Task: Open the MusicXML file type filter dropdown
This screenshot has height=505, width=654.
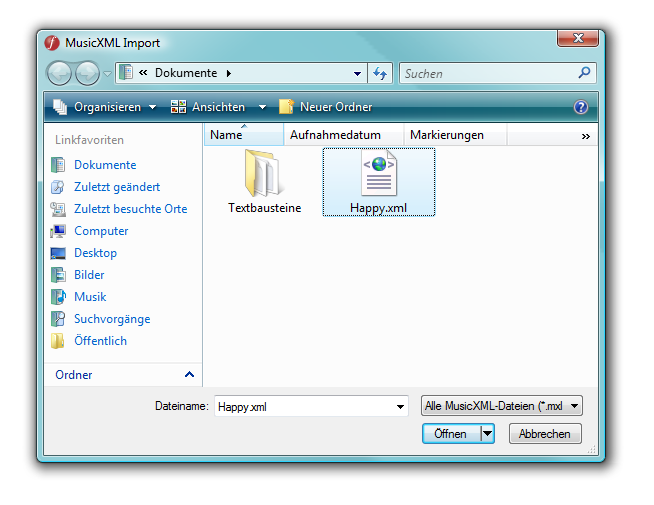Action: 502,406
